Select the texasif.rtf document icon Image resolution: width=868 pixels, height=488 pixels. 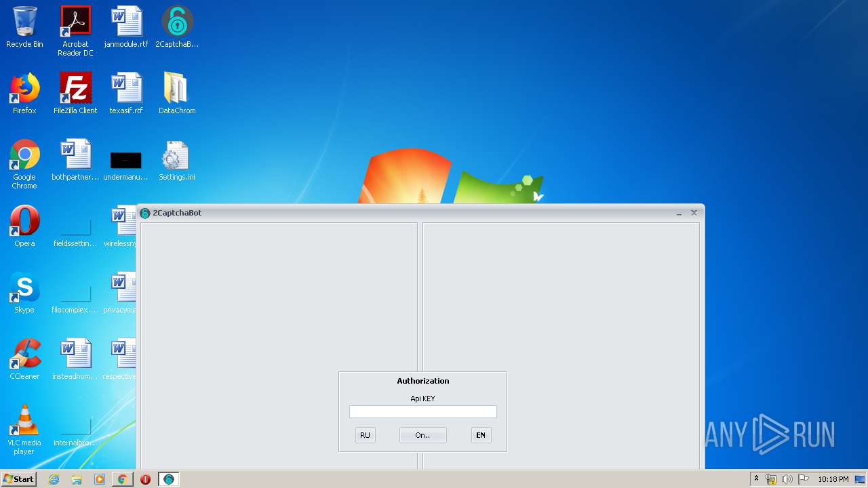click(126, 94)
